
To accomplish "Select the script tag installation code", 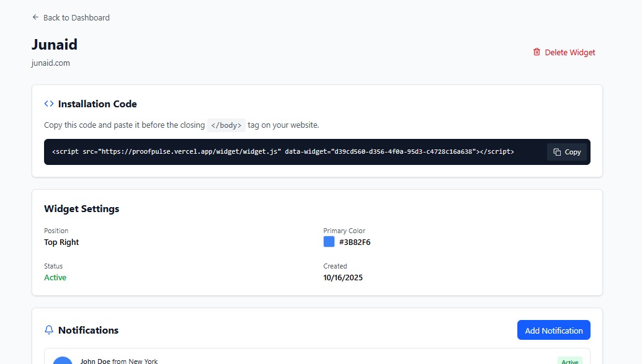I will pyautogui.click(x=283, y=151).
